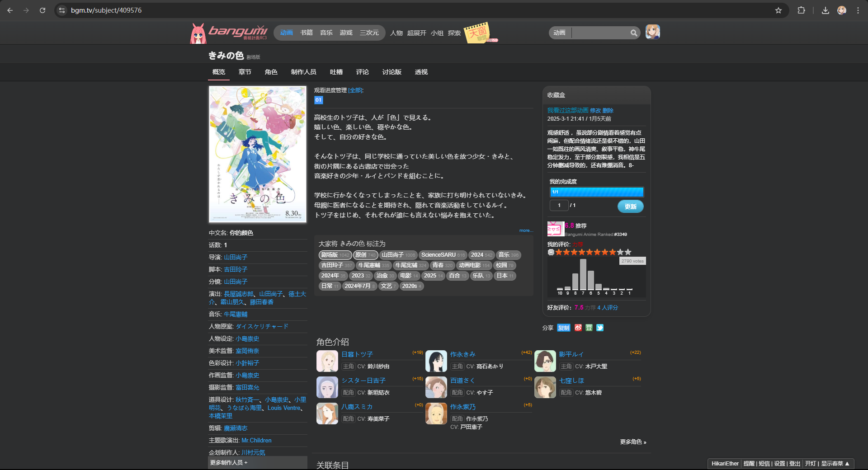Click the 天窗联盟 sticky note icon
This screenshot has height=470, width=868.
point(478,33)
